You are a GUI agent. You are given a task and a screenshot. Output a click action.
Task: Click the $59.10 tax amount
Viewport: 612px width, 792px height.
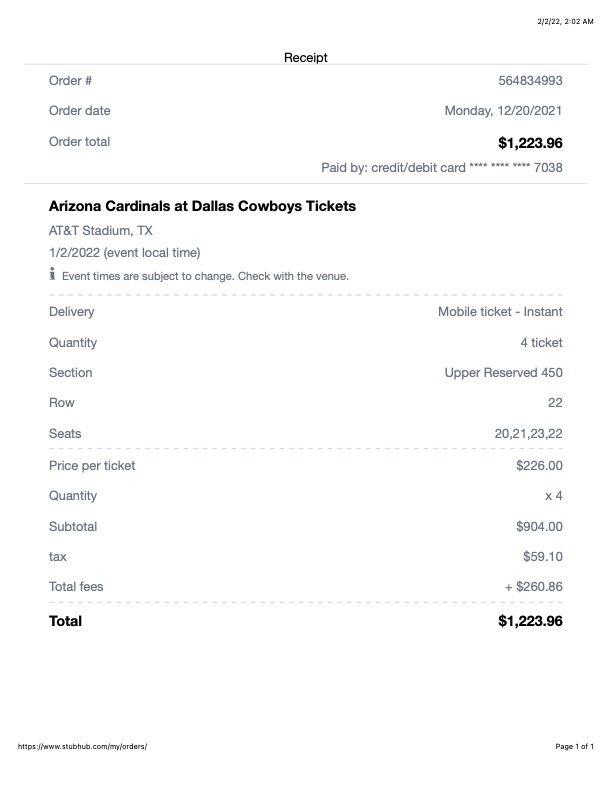pyautogui.click(x=543, y=556)
